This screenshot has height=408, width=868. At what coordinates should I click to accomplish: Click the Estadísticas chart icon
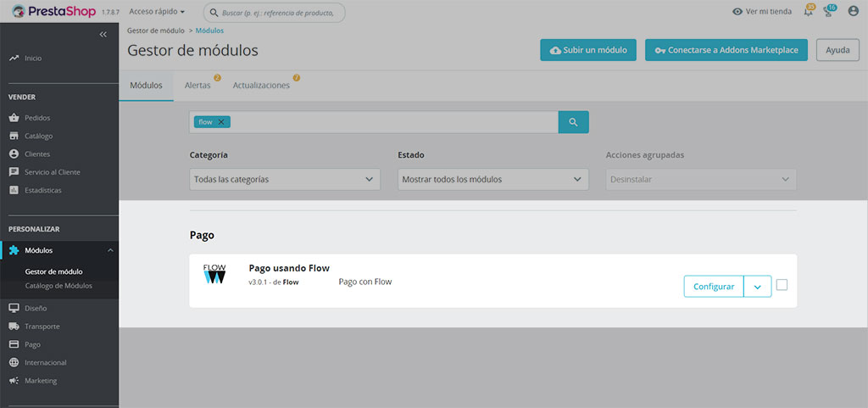(x=14, y=191)
